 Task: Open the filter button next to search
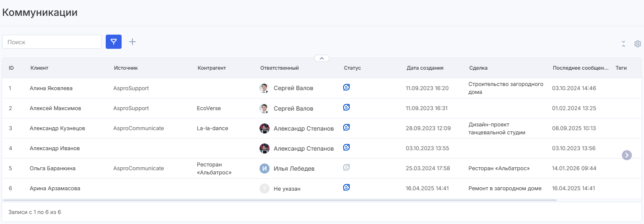[113, 42]
